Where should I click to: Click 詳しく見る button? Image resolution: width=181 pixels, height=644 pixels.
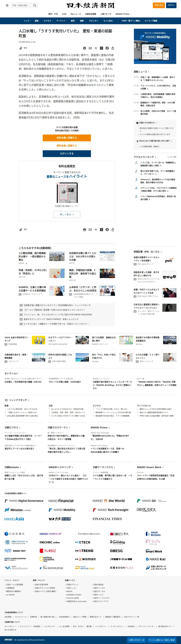point(67,215)
